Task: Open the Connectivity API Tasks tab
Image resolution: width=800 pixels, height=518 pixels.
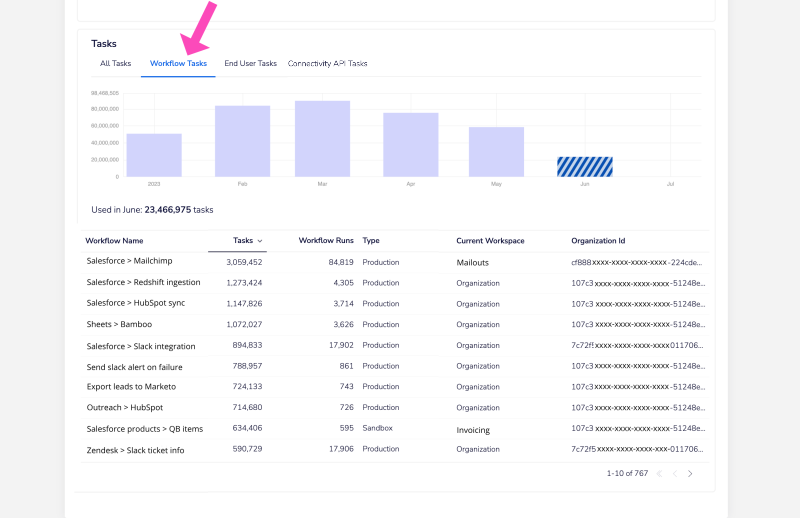Action: (328, 63)
